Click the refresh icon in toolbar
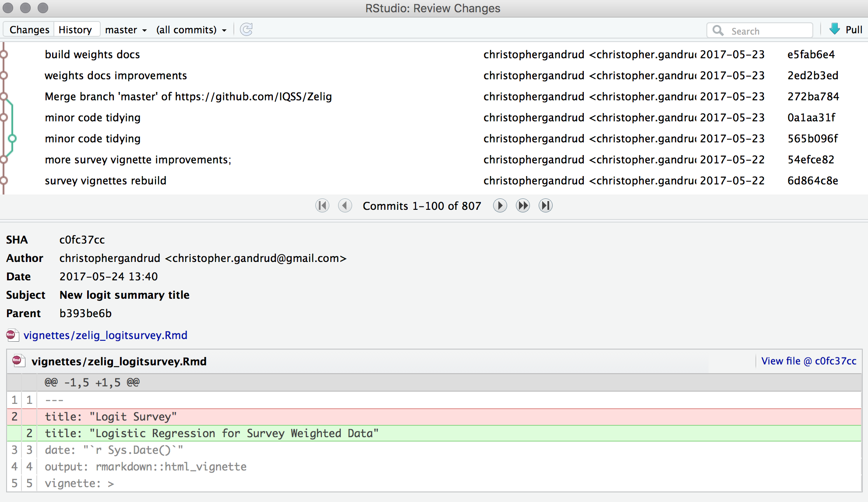The height and width of the screenshot is (502, 868). [247, 29]
